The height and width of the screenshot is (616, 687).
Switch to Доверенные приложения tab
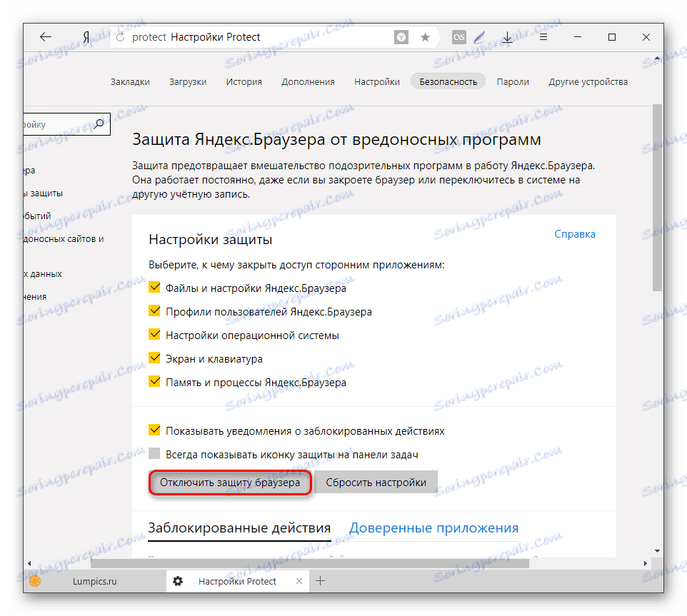click(433, 528)
